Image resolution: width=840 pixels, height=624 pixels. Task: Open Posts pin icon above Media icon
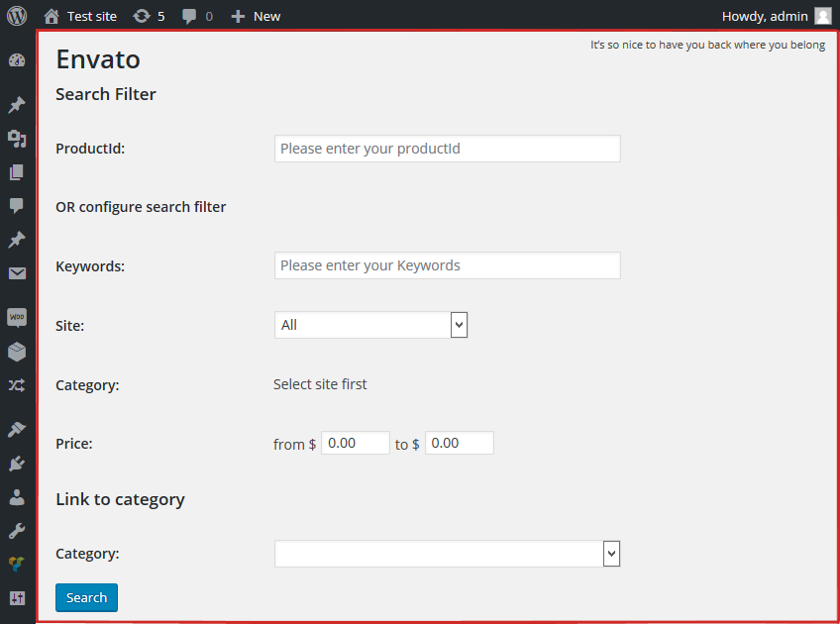tap(17, 105)
